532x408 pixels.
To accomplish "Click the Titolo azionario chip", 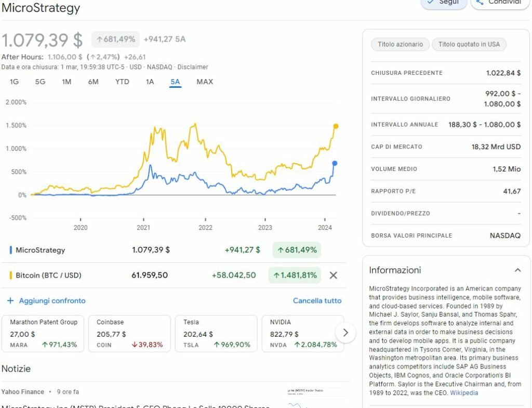I will coord(400,45).
